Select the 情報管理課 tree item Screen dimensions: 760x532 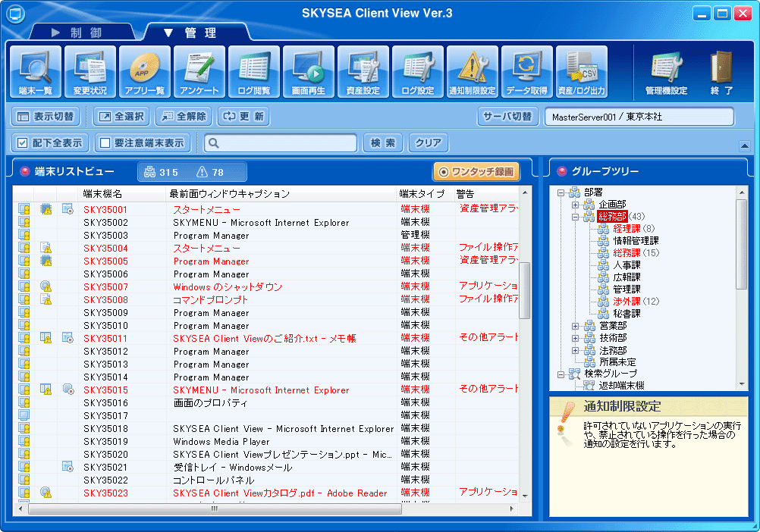point(636,240)
